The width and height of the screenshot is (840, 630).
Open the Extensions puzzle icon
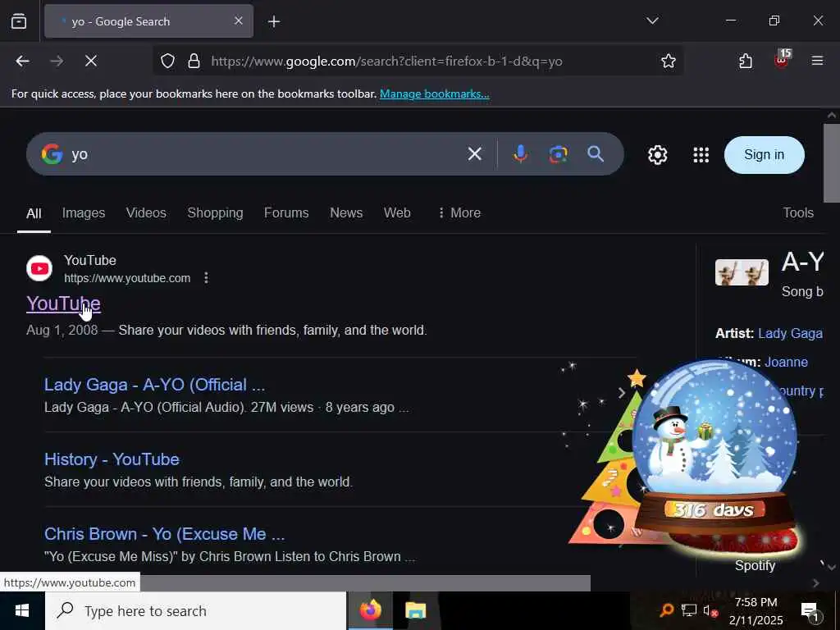(x=745, y=61)
